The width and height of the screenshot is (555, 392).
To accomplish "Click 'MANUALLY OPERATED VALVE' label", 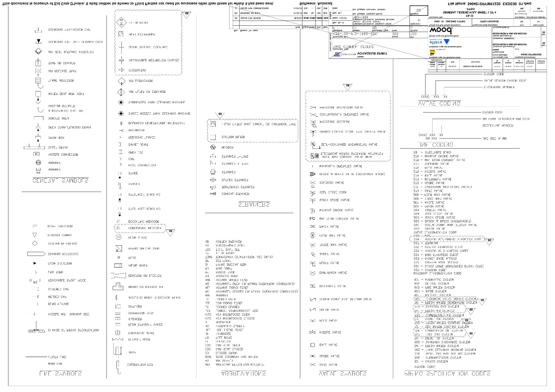I will tap(341, 166).
